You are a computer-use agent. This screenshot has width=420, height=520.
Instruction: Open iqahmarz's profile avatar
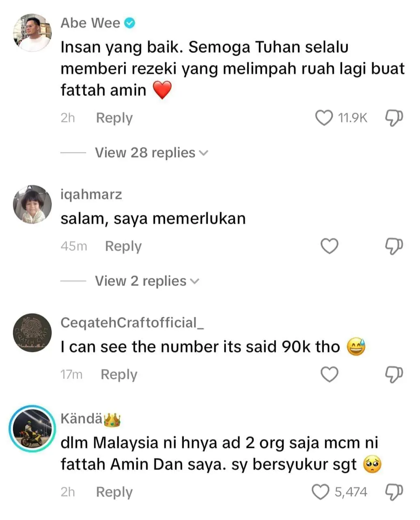[x=32, y=204]
